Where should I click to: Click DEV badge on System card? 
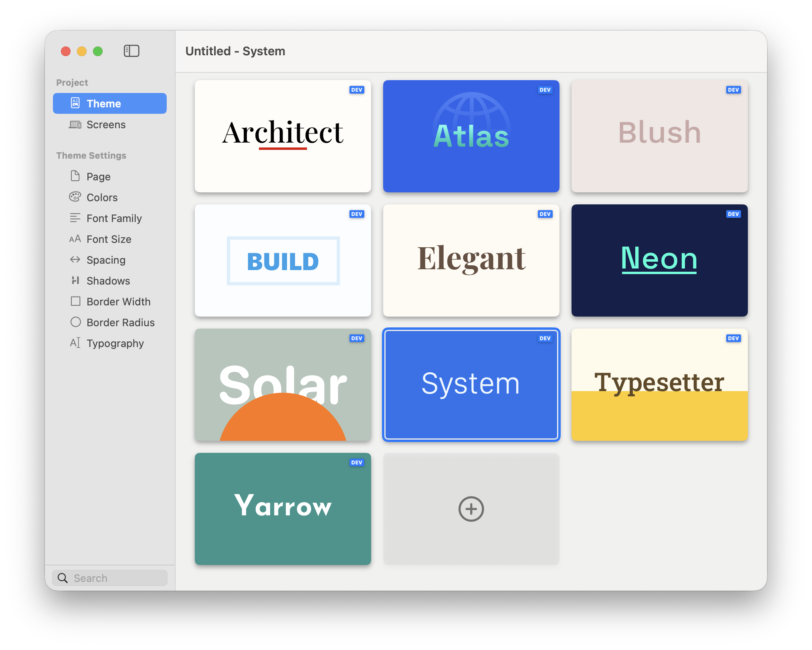tap(545, 338)
